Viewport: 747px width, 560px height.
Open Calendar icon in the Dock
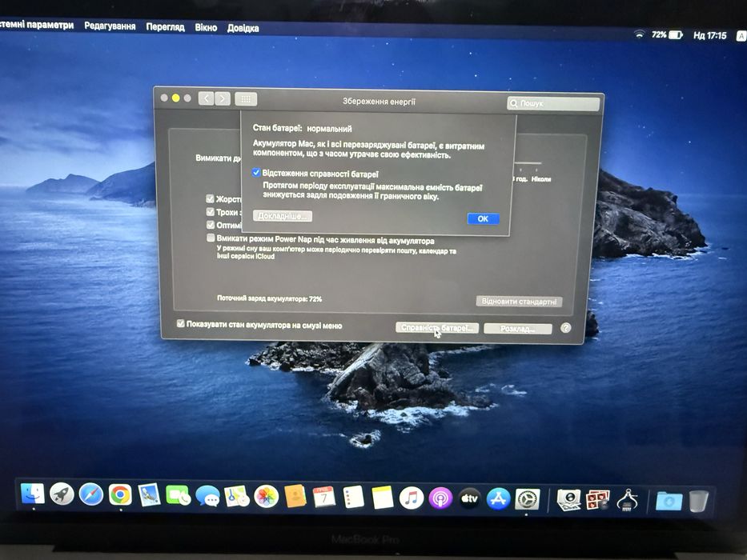[324, 498]
